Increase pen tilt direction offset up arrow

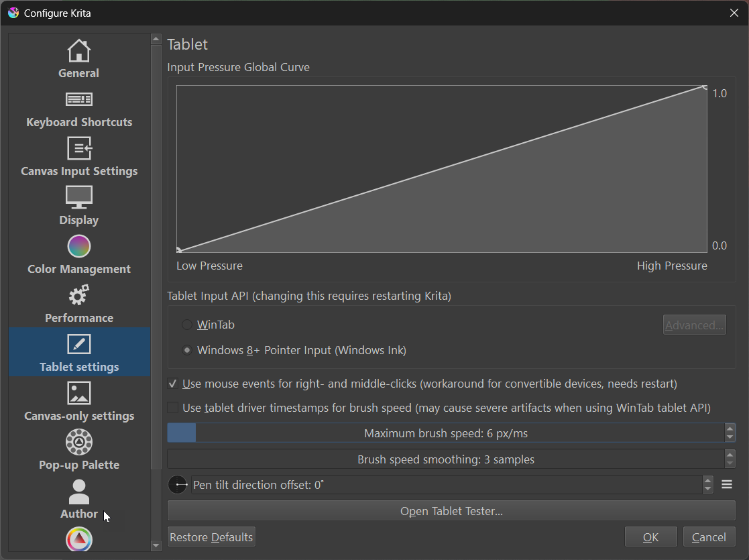(707, 480)
